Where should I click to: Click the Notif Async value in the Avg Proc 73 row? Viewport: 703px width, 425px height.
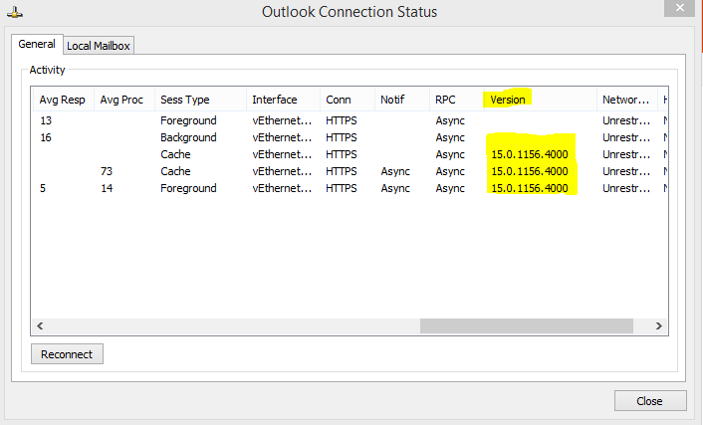coord(395,171)
